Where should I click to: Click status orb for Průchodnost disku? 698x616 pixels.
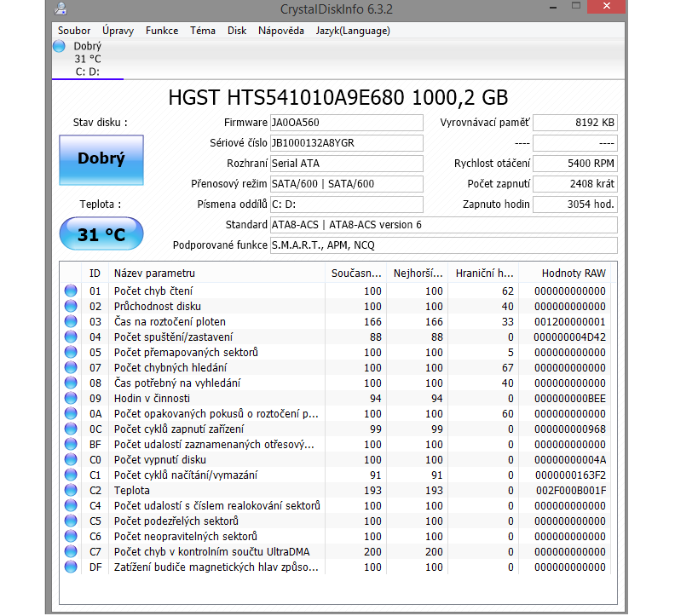[x=71, y=306]
